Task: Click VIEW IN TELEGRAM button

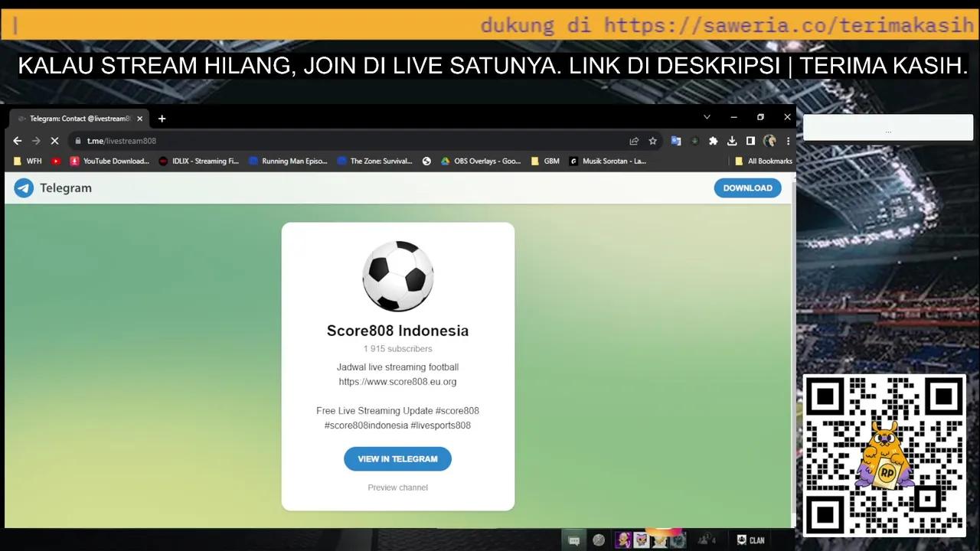Action: pos(398,459)
